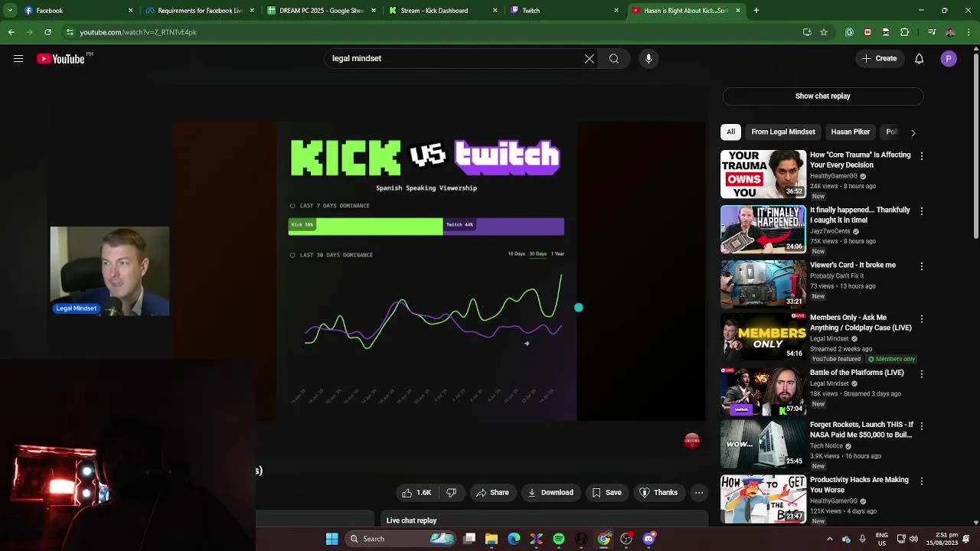
Task: Open 'How Core Trauma' video thumbnail
Action: pyautogui.click(x=763, y=174)
